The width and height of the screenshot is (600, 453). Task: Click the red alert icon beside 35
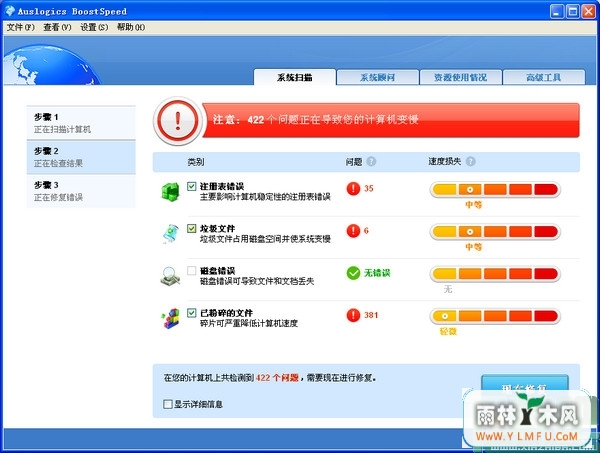coord(353,188)
